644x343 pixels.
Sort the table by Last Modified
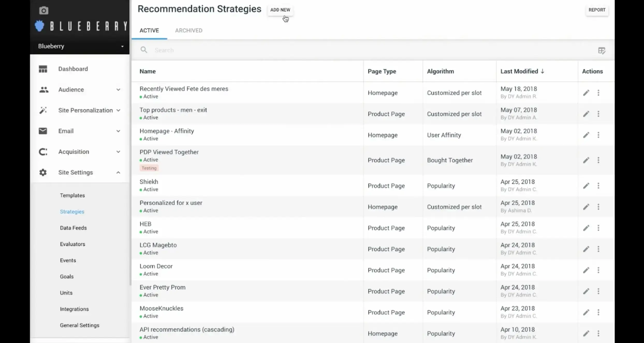[x=522, y=71]
